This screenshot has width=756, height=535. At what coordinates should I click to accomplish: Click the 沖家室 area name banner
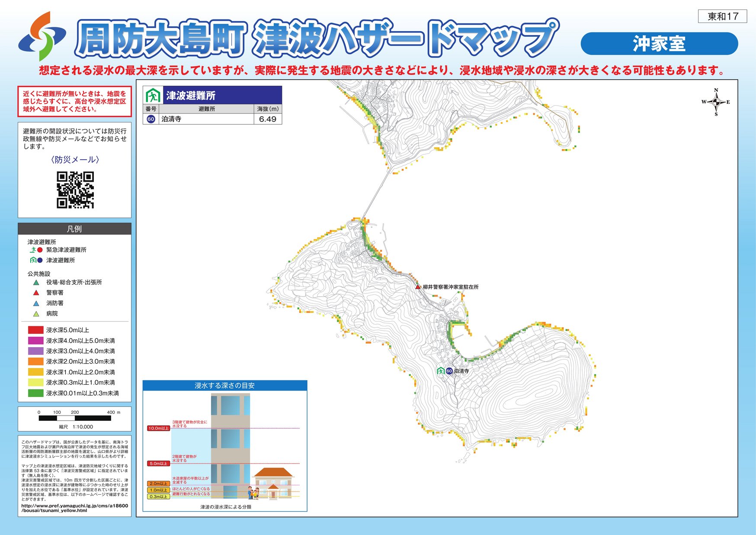tap(659, 44)
